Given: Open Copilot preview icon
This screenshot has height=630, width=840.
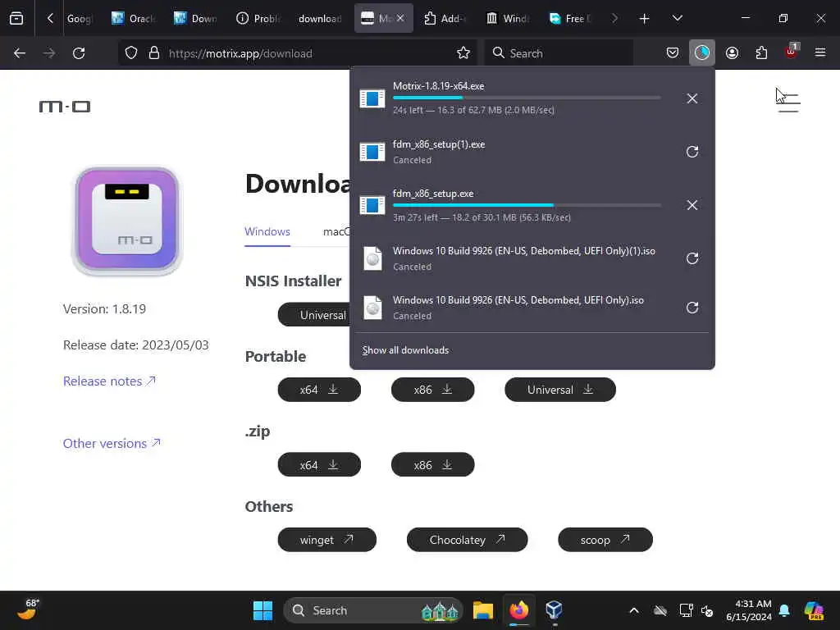Looking at the screenshot, I should 814,610.
